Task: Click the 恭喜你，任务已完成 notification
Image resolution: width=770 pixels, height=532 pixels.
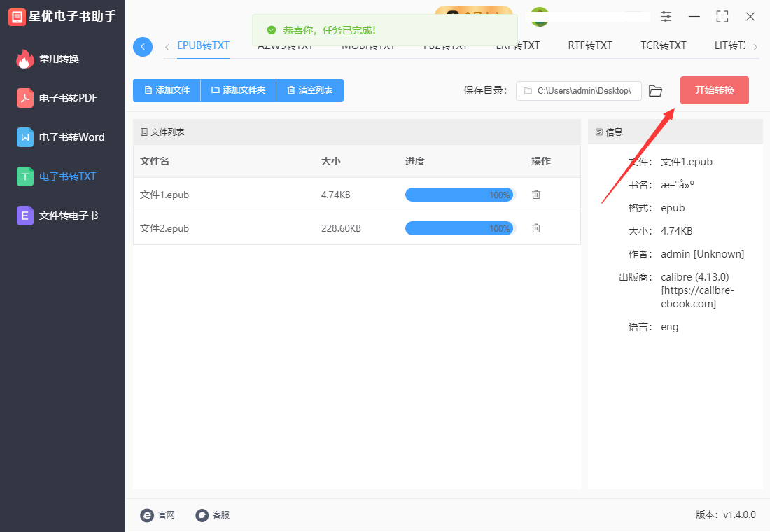Action: (385, 30)
